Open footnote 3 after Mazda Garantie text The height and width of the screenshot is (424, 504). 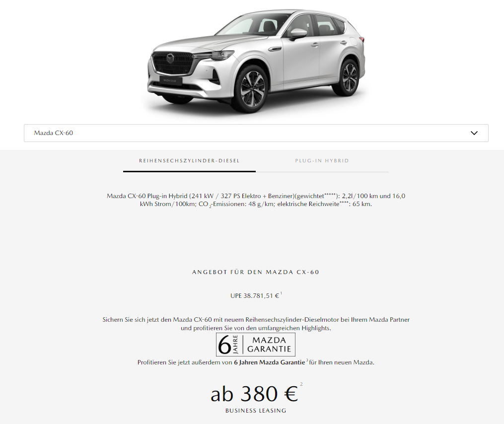pos(307,360)
